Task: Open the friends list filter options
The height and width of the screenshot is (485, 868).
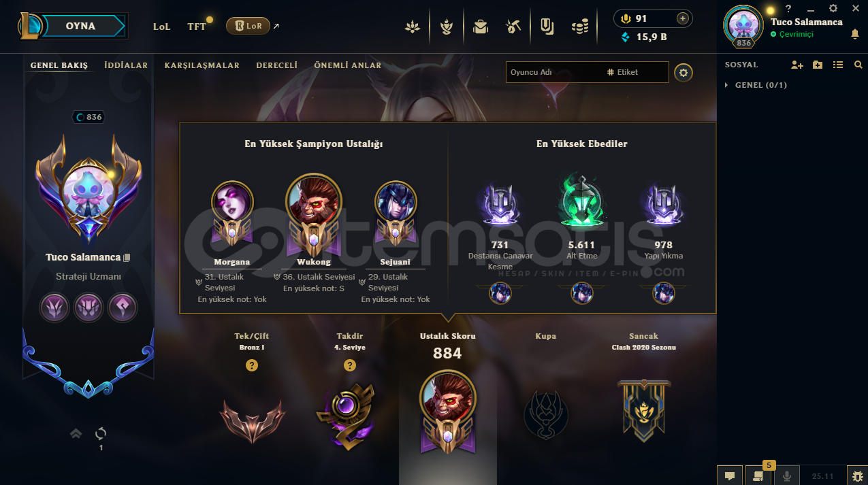Action: (838, 65)
